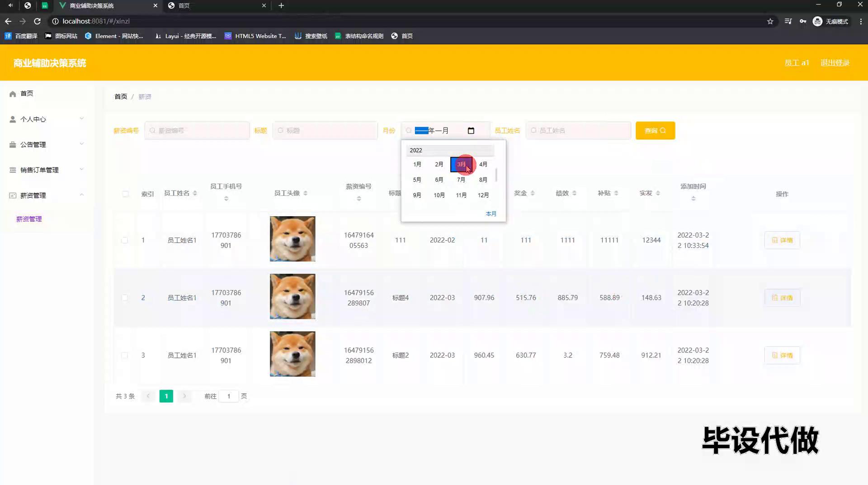Viewport: 868px width, 485px height.
Task: Select 10月 in the month picker
Action: pyautogui.click(x=439, y=195)
